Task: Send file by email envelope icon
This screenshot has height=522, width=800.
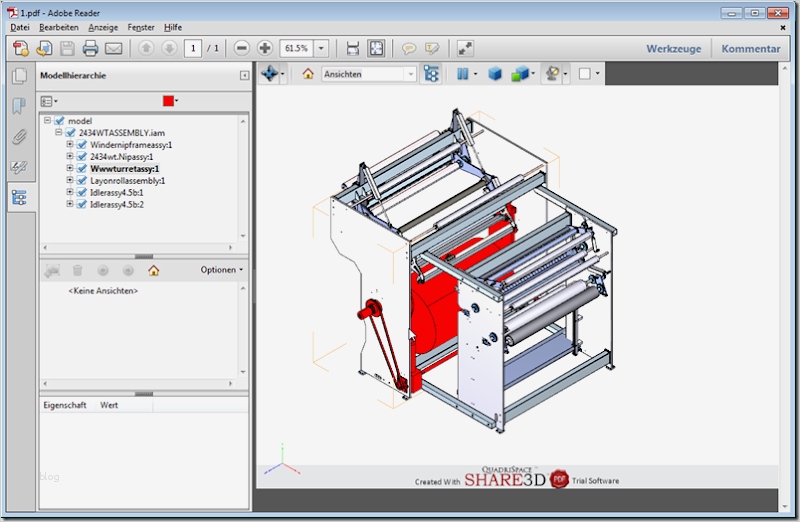Action: (x=113, y=48)
